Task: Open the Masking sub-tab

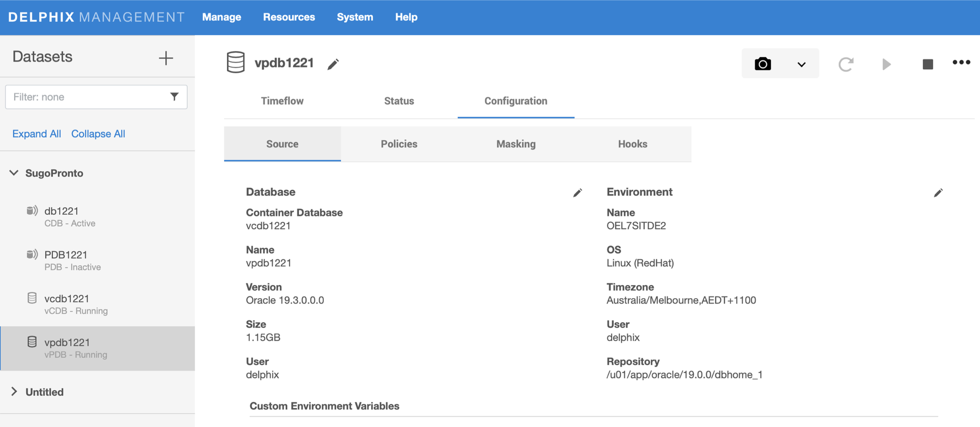Action: click(516, 144)
